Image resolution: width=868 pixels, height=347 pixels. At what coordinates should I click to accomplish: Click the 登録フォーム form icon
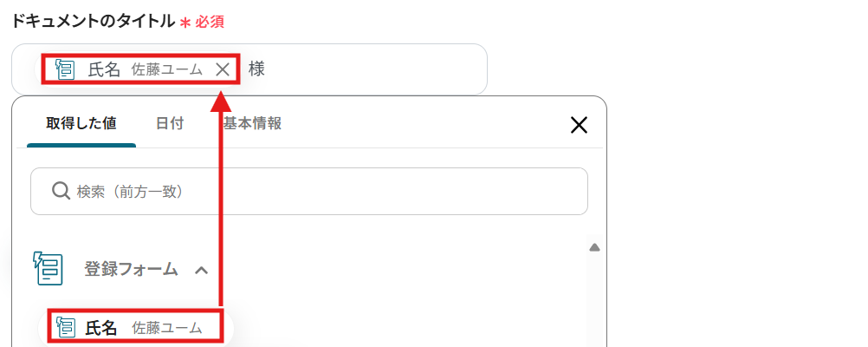[x=49, y=269]
